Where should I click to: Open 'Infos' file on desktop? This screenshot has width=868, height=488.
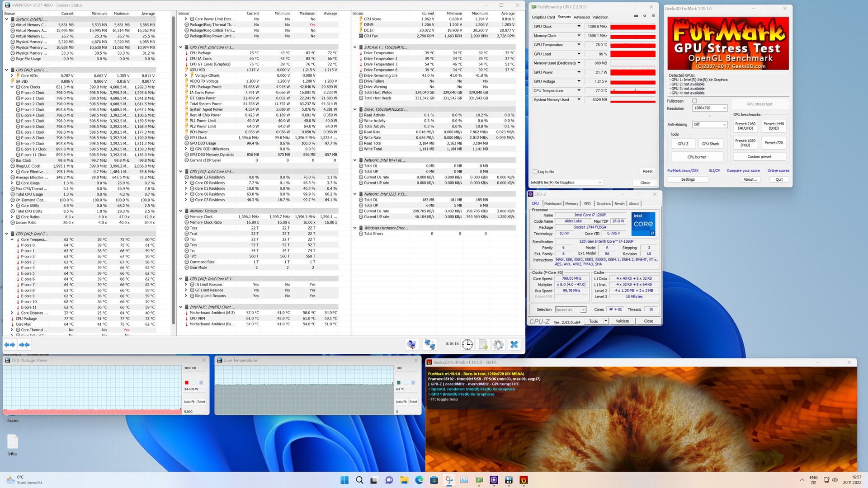click(13, 445)
